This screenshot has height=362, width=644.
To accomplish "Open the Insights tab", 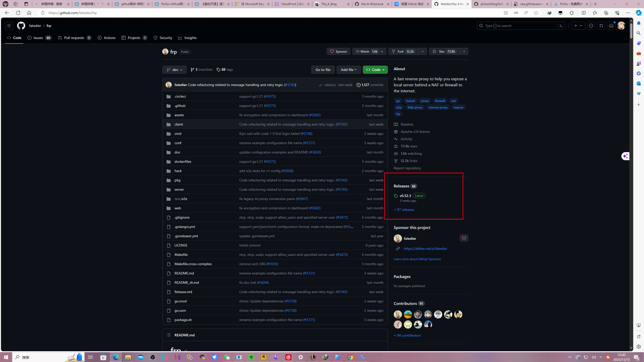I will (x=187, y=38).
